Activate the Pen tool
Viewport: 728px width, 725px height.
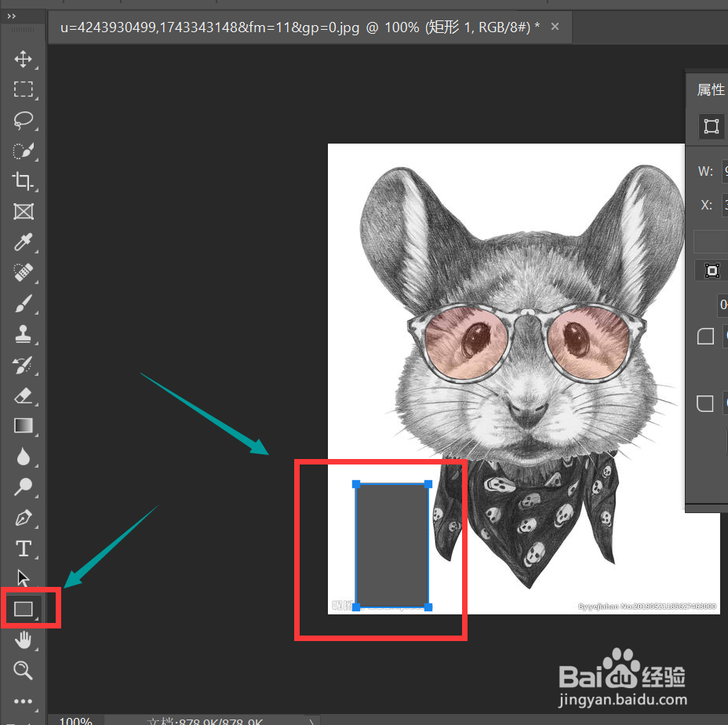23,517
